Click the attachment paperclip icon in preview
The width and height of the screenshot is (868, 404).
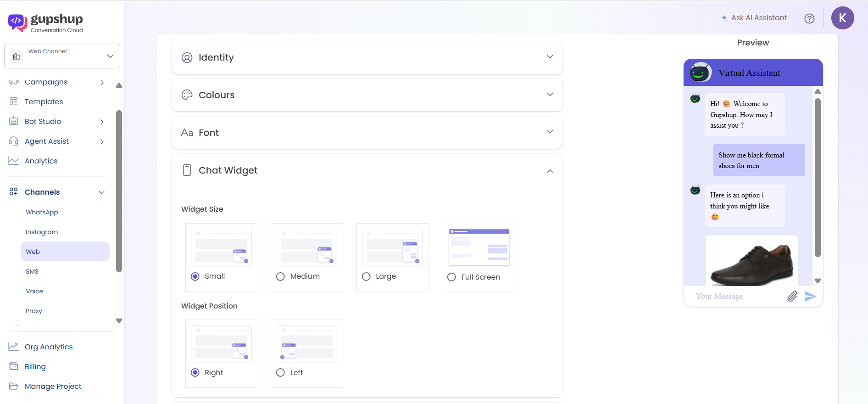pyautogui.click(x=792, y=296)
